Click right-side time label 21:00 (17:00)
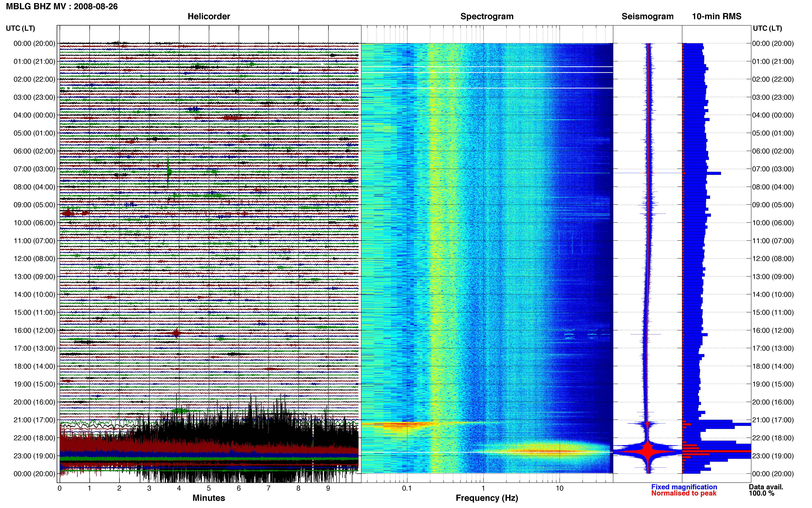The height and width of the screenshot is (508, 812). pos(773,420)
